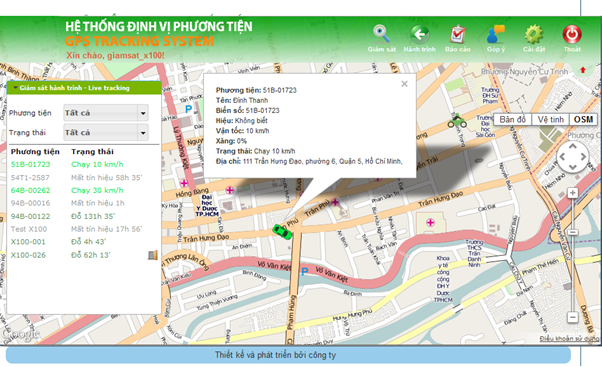Open Điều khoản sử dụng terms link
This screenshot has width=602, height=367.
(569, 338)
